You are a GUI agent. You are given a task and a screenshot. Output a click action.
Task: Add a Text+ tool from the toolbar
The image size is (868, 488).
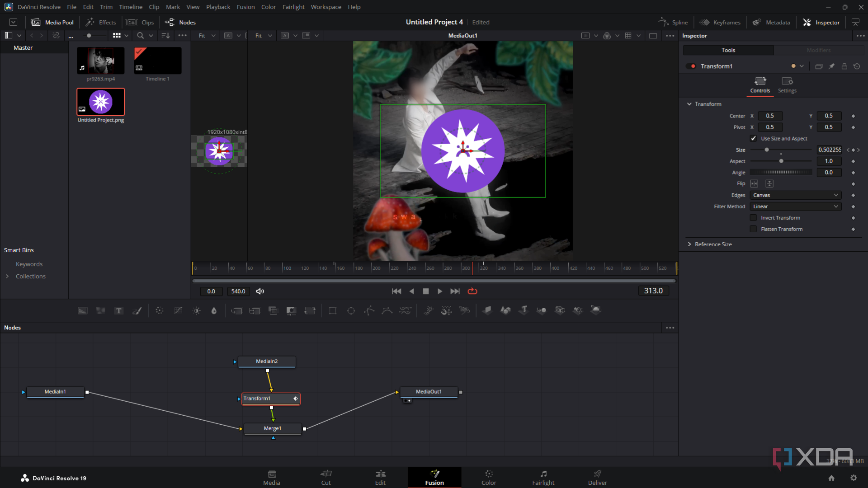click(119, 310)
